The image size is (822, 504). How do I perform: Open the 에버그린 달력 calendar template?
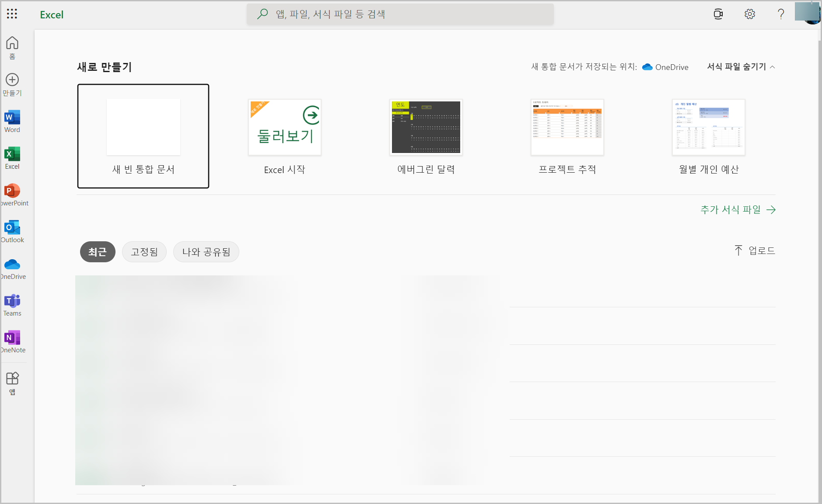[x=426, y=137]
